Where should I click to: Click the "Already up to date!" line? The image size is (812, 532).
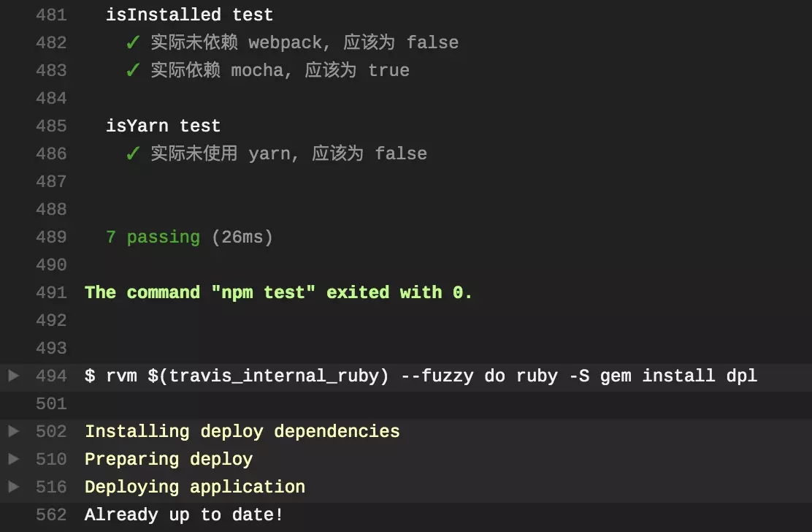pos(184,514)
